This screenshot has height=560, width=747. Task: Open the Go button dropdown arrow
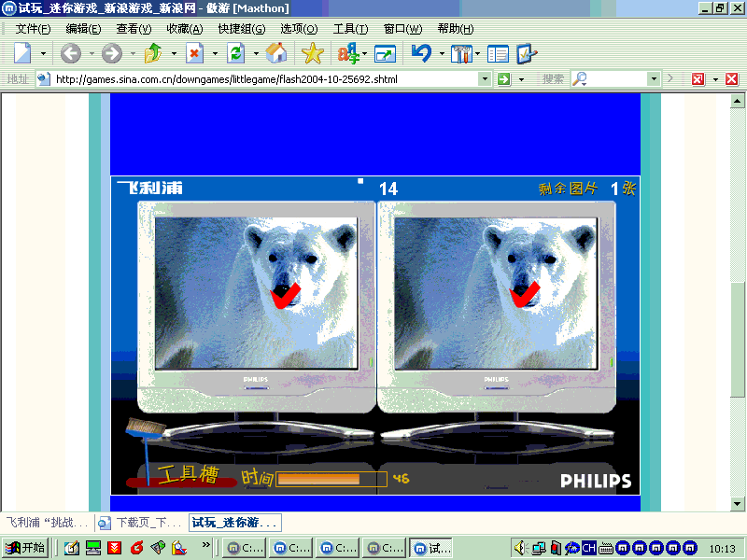pyautogui.click(x=521, y=79)
